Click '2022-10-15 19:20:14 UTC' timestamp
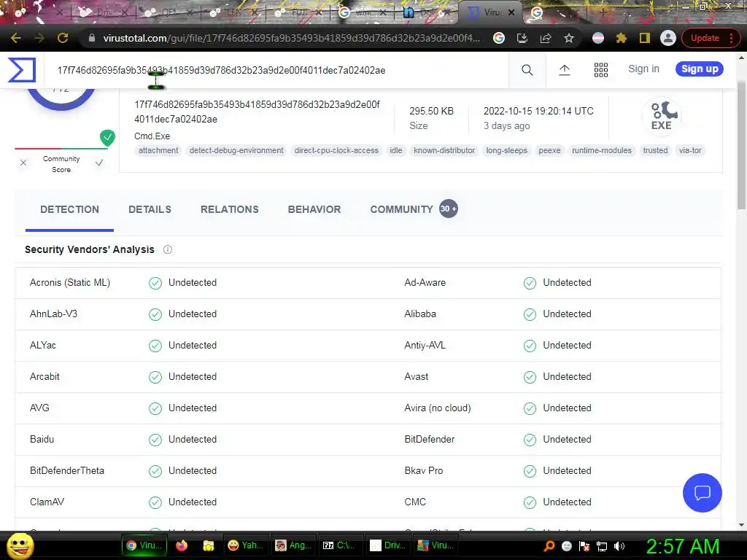This screenshot has height=560, width=747. (x=538, y=111)
